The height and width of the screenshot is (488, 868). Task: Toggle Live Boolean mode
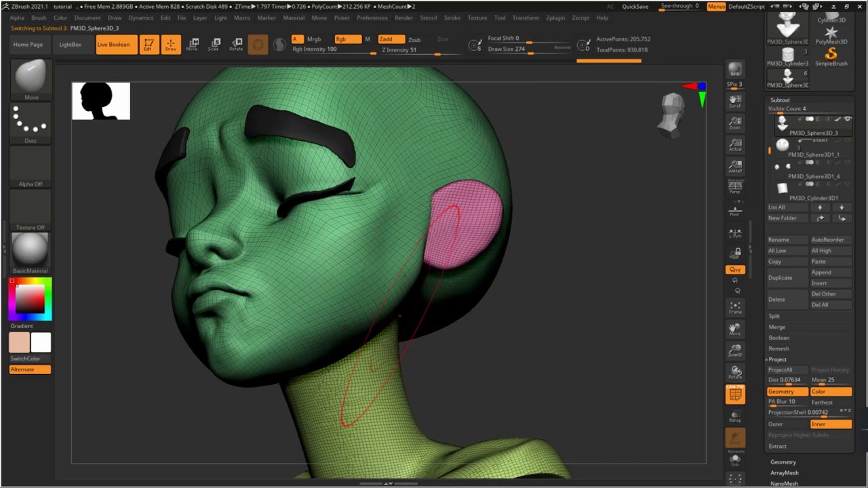pyautogui.click(x=116, y=45)
